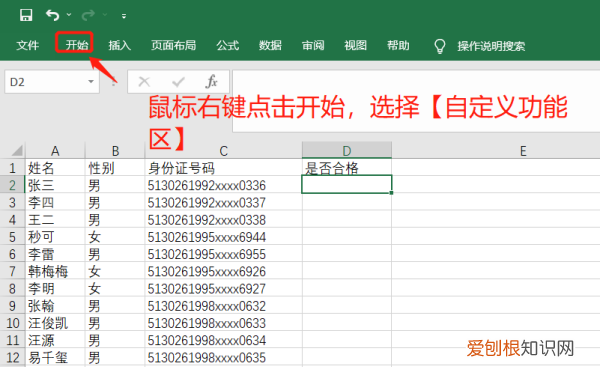Screen dimensions: 600x367
Task: Select row 12 header
Action: [12, 358]
